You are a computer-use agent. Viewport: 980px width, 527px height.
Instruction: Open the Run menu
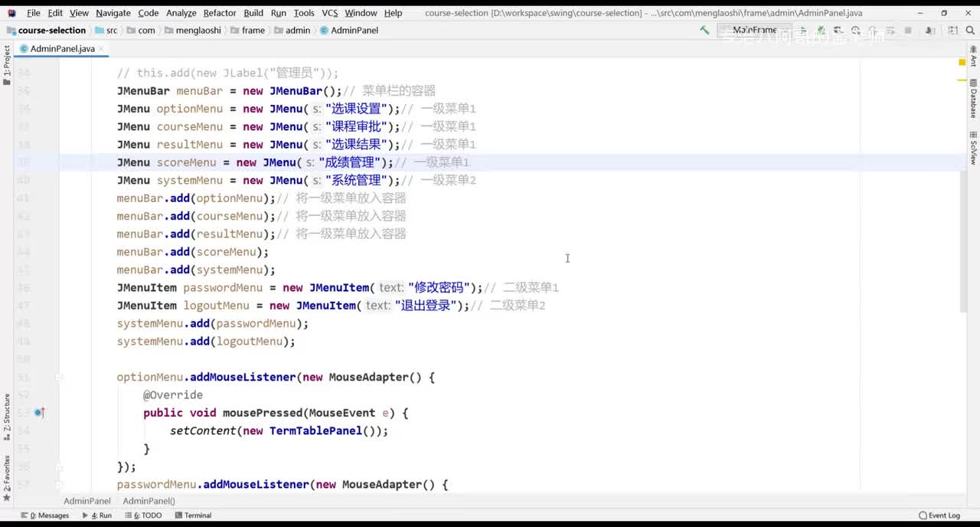click(279, 13)
